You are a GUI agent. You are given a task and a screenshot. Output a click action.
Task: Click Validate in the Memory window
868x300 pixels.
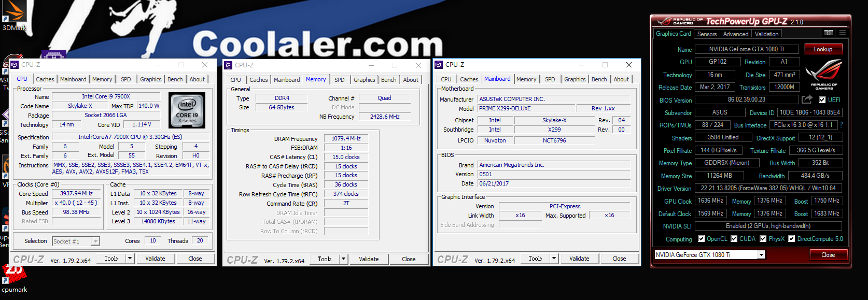(x=369, y=259)
